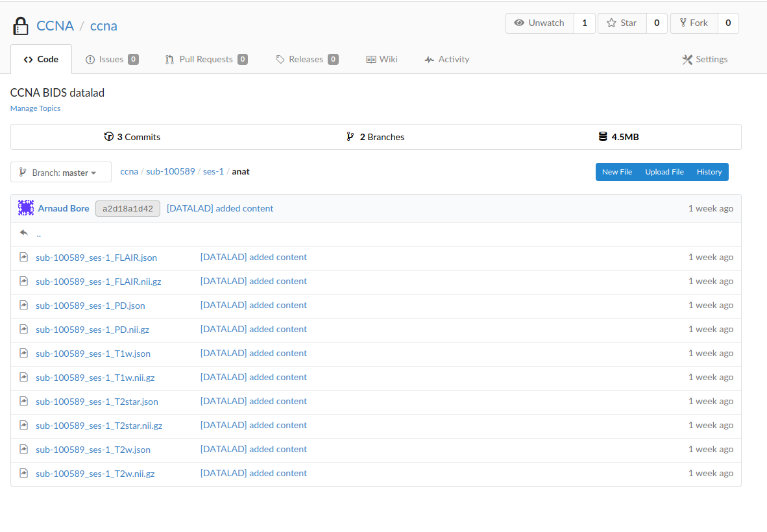The height and width of the screenshot is (532, 767).
Task: Click the star count 0
Action: click(657, 23)
